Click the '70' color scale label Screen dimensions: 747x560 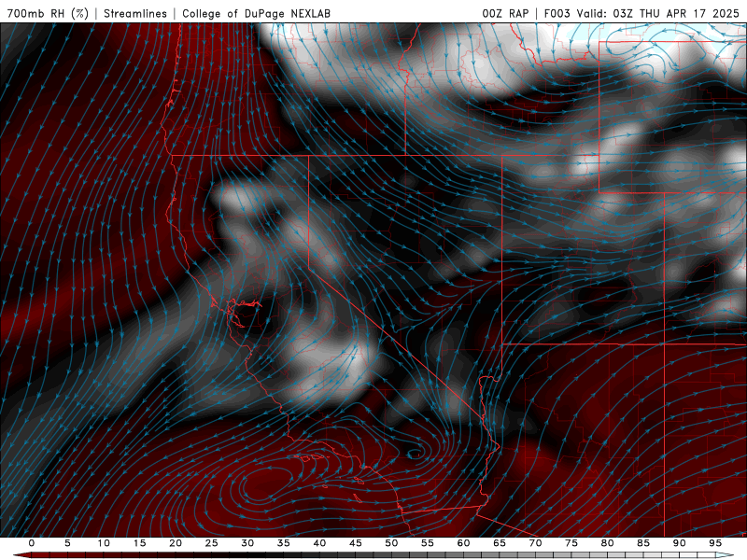click(535, 543)
